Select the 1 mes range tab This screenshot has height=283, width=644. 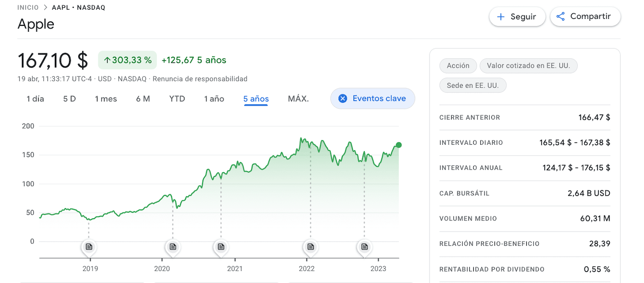pyautogui.click(x=106, y=99)
